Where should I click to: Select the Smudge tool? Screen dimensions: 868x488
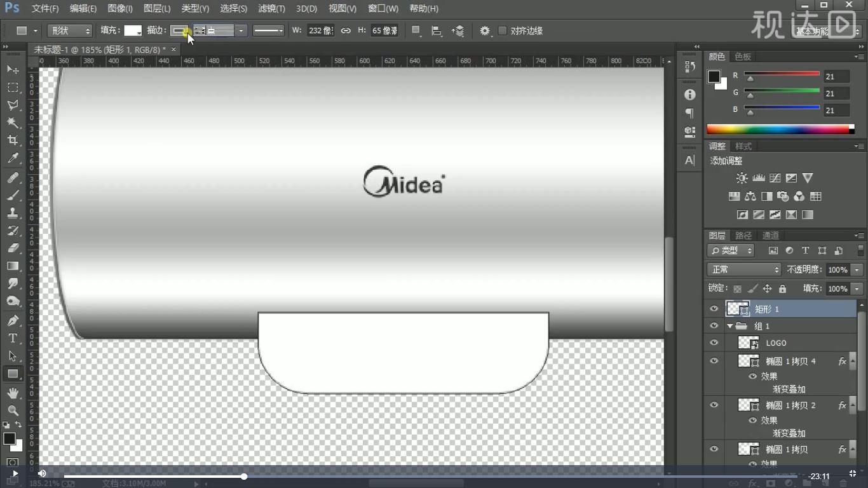point(13,283)
